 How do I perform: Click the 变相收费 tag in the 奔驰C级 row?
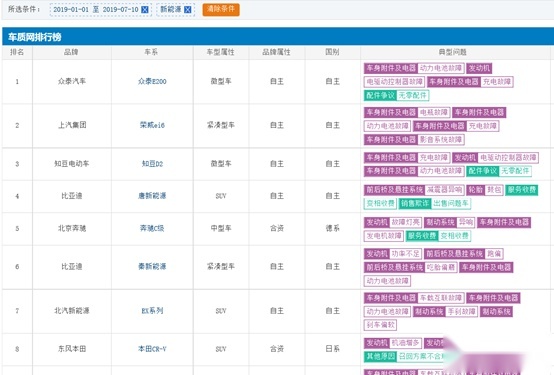(x=454, y=236)
